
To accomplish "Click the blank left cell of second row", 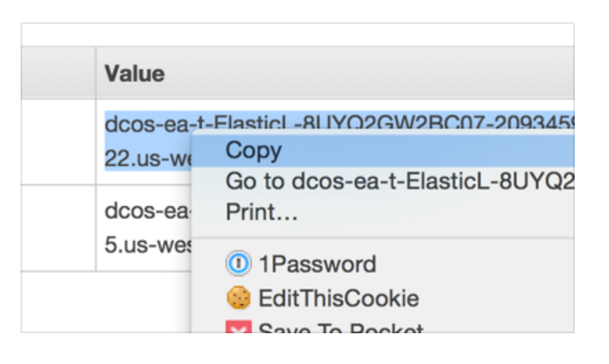I will [x=58, y=228].
